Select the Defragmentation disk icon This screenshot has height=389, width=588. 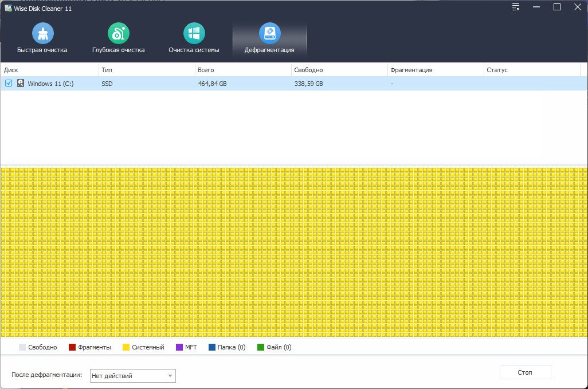click(269, 33)
